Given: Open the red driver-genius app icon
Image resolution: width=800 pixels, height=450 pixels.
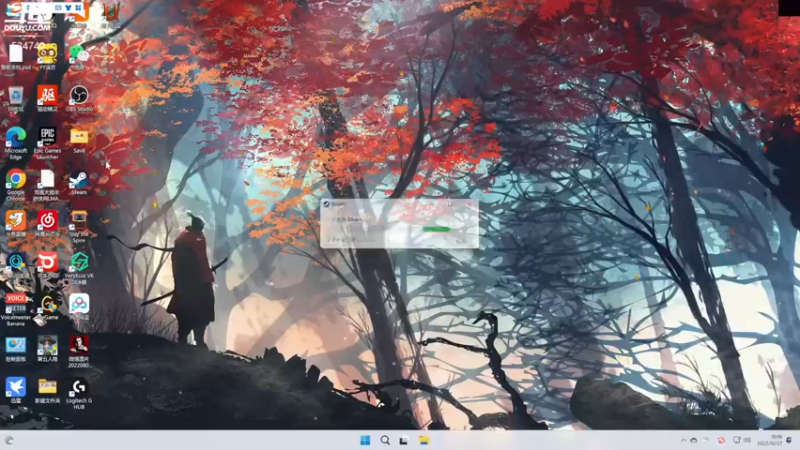Looking at the screenshot, I should pos(47,98).
